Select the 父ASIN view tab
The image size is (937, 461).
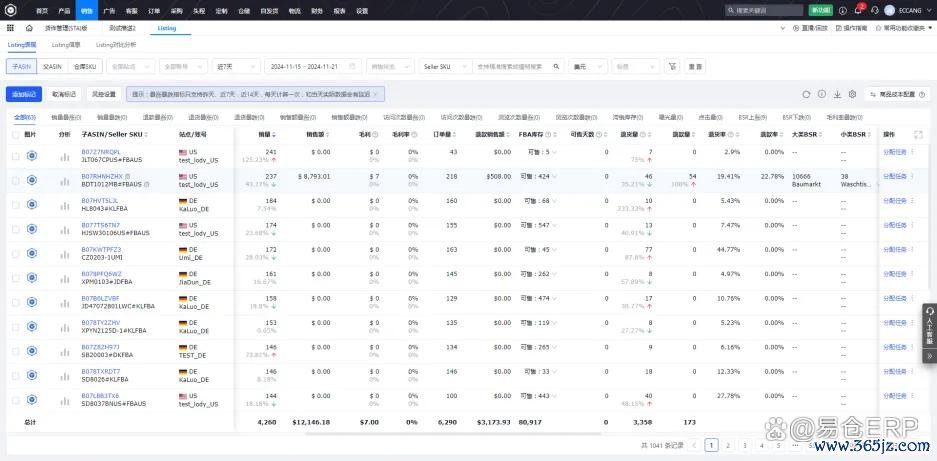click(x=53, y=66)
